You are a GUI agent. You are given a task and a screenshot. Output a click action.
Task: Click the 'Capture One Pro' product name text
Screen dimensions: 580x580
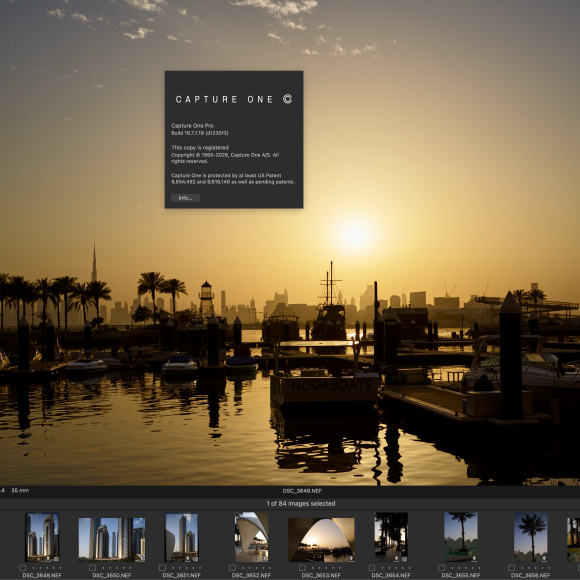tap(192, 126)
